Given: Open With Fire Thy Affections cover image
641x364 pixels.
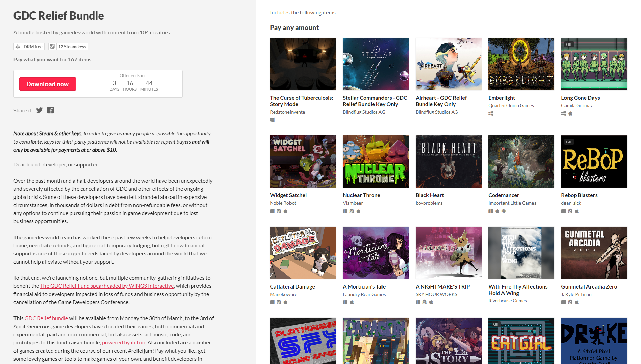Looking at the screenshot, I should pos(521,253).
